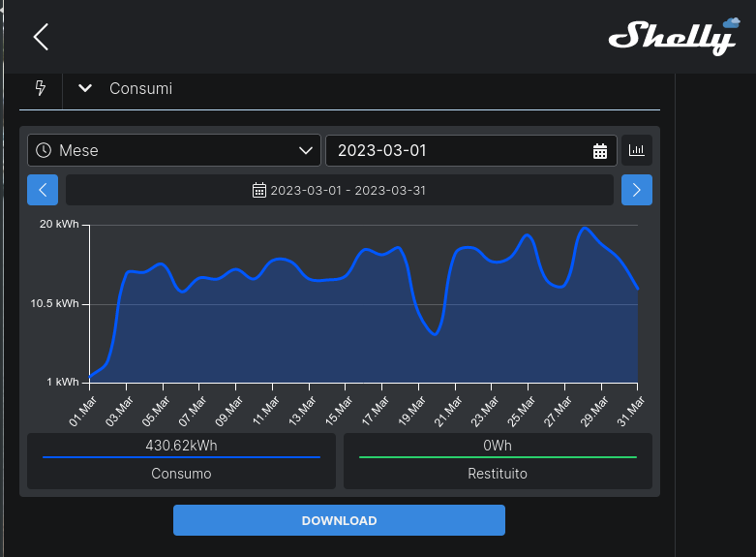Click the 2023-03-01 - 2023-03-31 range bar

click(340, 190)
